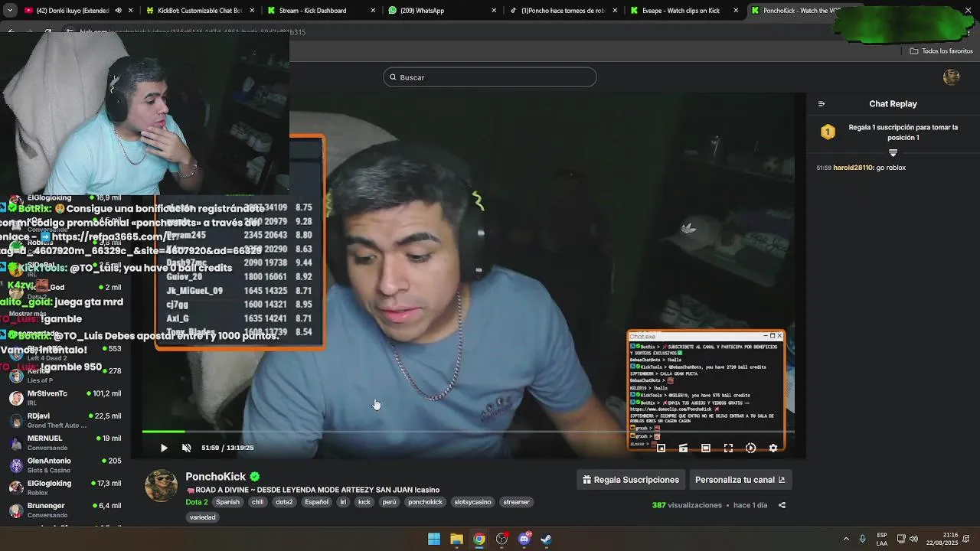Focus the Buscar search field

pyautogui.click(x=490, y=77)
